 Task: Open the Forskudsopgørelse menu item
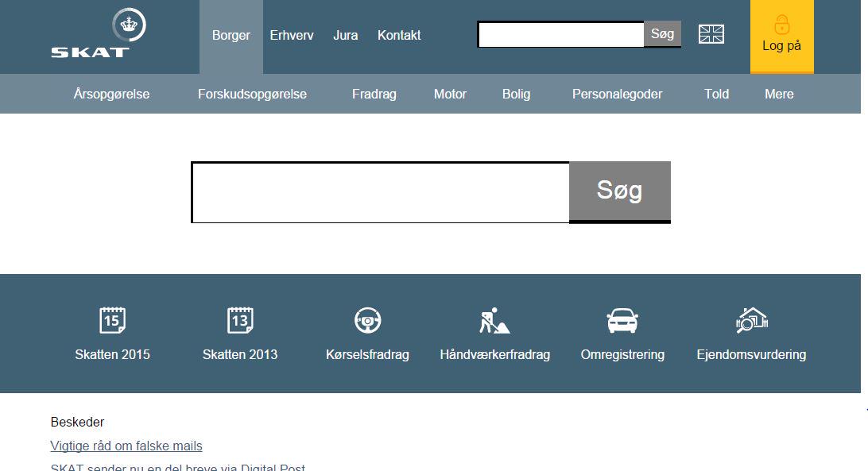[x=253, y=94]
